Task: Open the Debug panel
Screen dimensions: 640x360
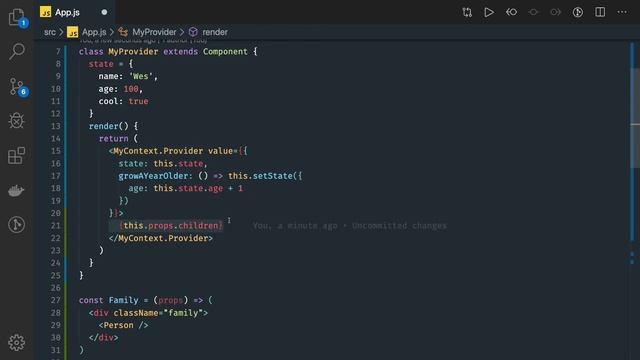Action: click(16, 121)
